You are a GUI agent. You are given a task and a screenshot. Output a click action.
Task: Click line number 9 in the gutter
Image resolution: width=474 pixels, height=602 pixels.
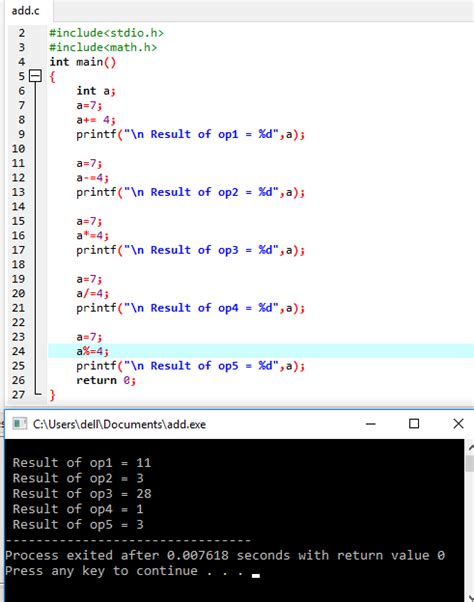(x=21, y=134)
